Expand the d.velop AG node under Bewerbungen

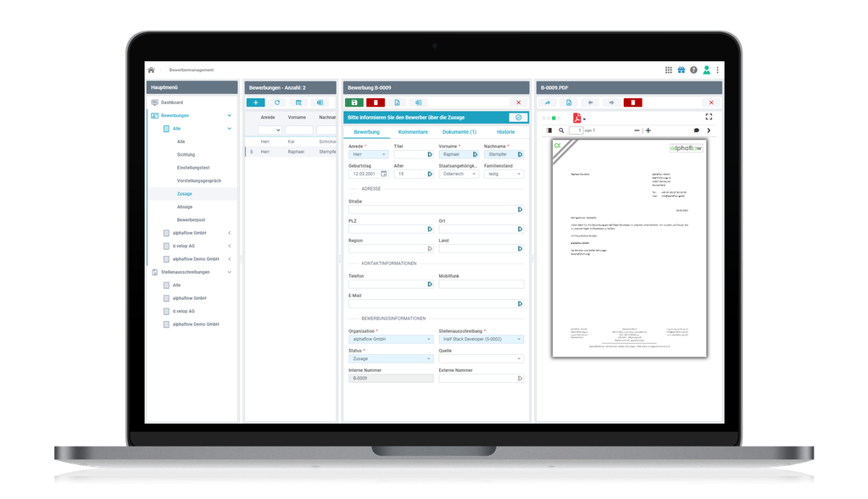coord(229,247)
